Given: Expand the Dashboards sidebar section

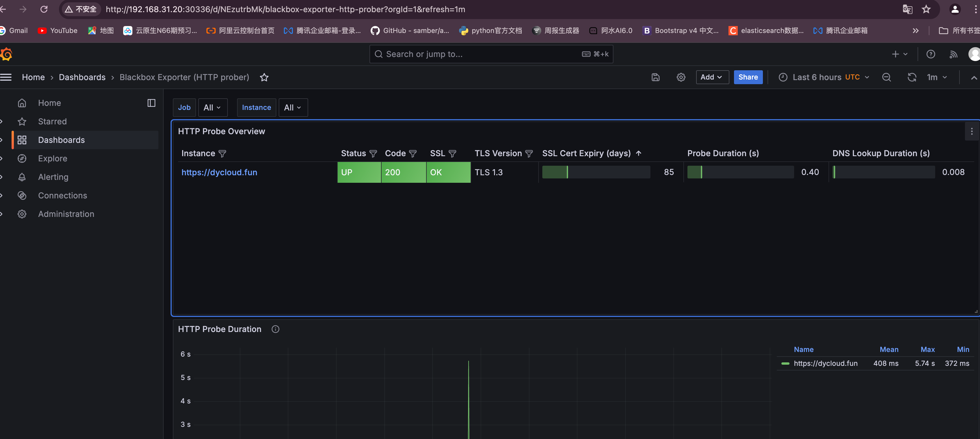Looking at the screenshot, I should 1,140.
